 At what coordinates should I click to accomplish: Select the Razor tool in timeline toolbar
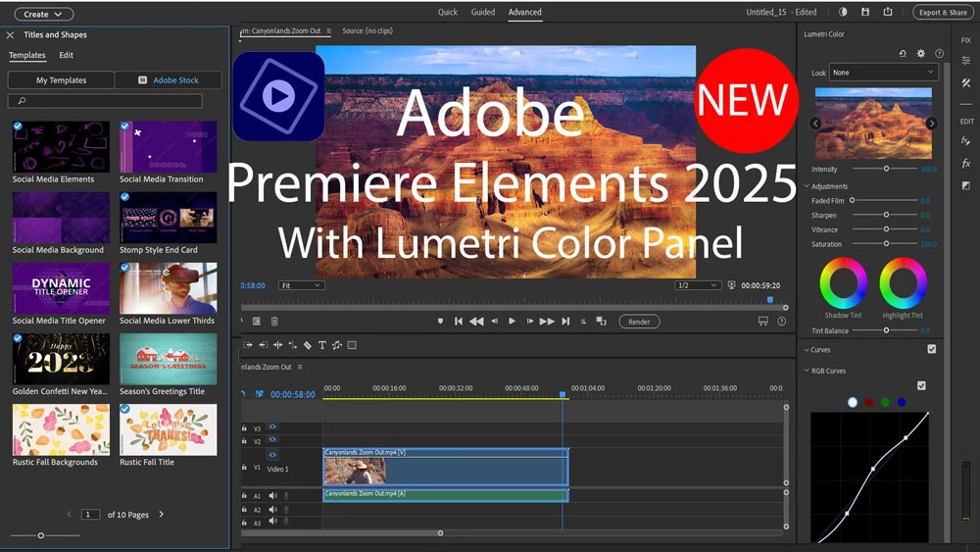[x=308, y=345]
